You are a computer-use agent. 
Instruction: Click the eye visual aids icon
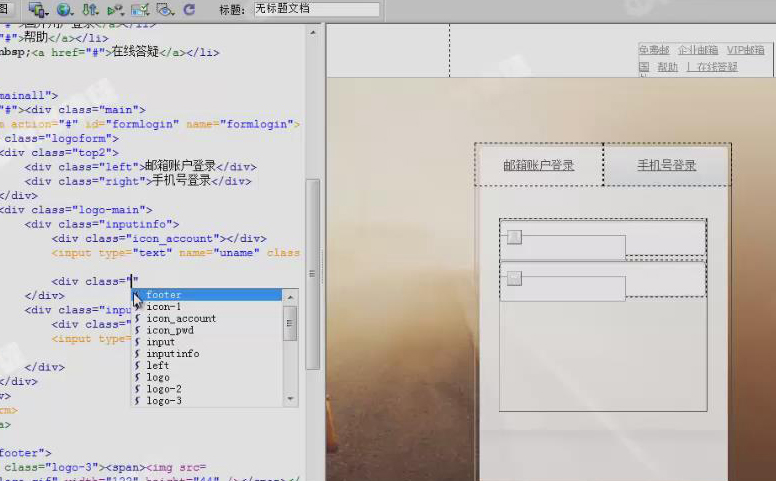tap(165, 9)
